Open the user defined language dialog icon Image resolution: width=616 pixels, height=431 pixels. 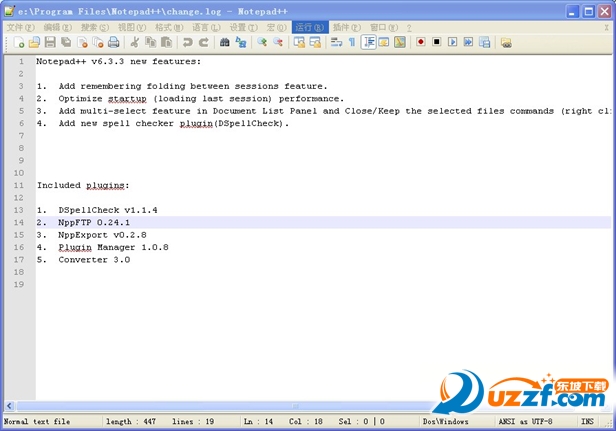384,42
